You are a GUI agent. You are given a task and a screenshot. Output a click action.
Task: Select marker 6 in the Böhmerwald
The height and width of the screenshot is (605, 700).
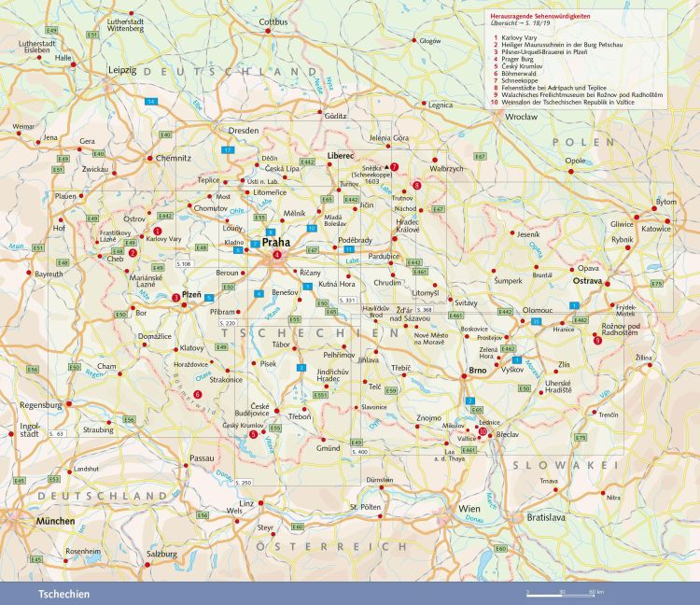197,394
